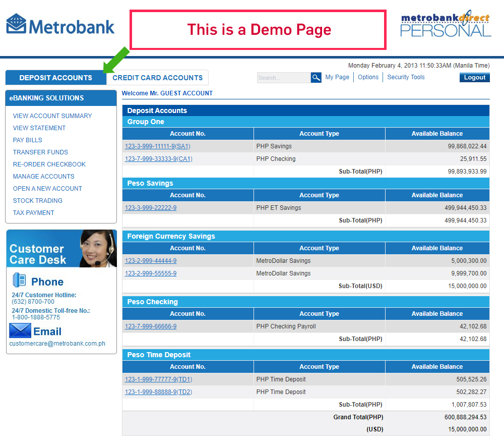Screen dimensions: 504x446
Task: Click the phone icon in Customer Care Desk
Action: click(19, 281)
